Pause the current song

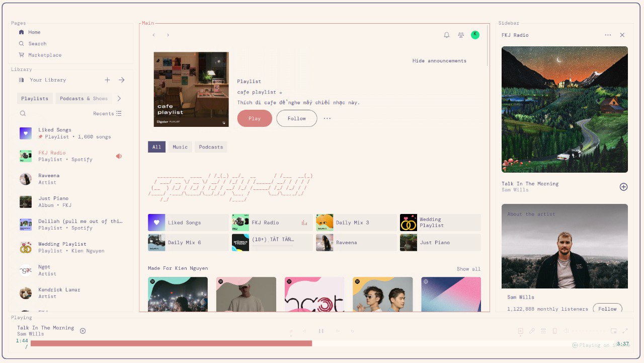321,331
